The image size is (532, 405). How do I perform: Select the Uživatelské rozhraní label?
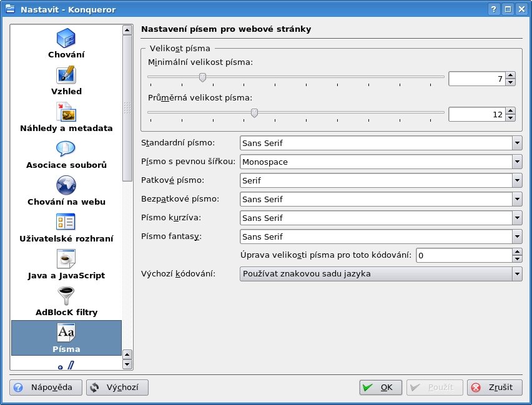click(66, 239)
